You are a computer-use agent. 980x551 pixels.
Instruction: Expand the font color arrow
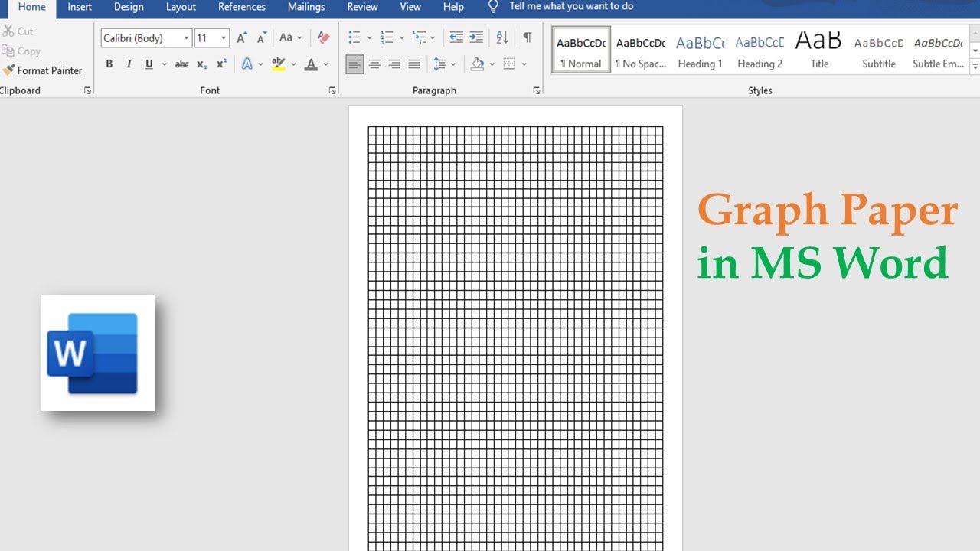(x=325, y=64)
